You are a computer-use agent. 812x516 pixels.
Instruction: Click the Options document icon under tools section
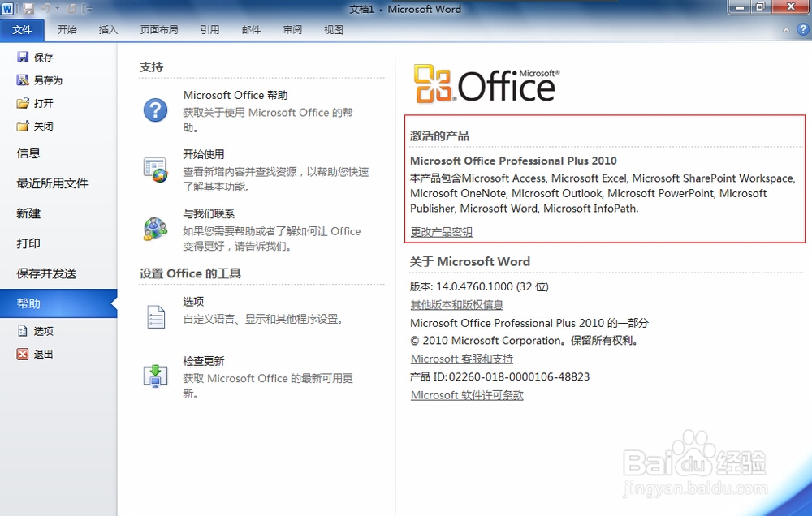(156, 316)
